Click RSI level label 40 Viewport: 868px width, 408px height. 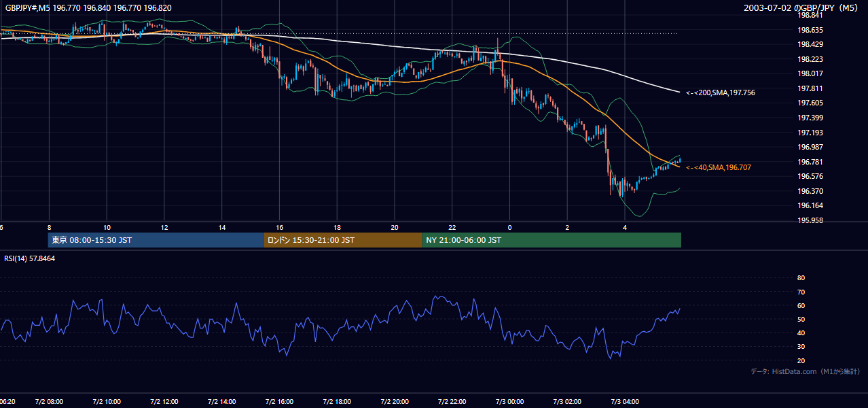(801, 333)
